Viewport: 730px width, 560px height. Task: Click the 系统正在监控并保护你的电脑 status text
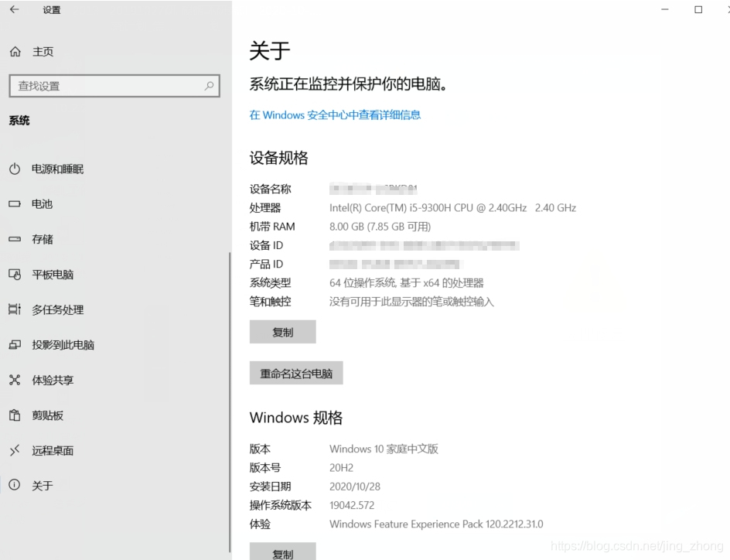coord(348,84)
